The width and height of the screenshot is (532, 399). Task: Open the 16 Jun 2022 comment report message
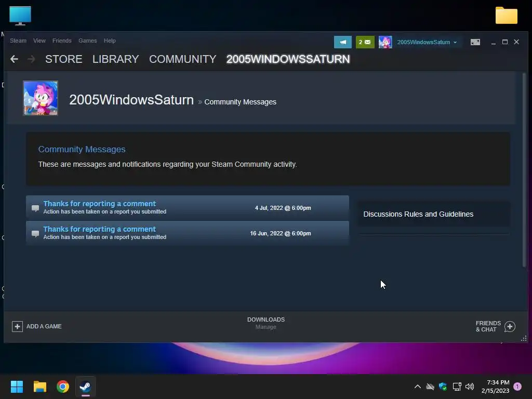point(187,233)
